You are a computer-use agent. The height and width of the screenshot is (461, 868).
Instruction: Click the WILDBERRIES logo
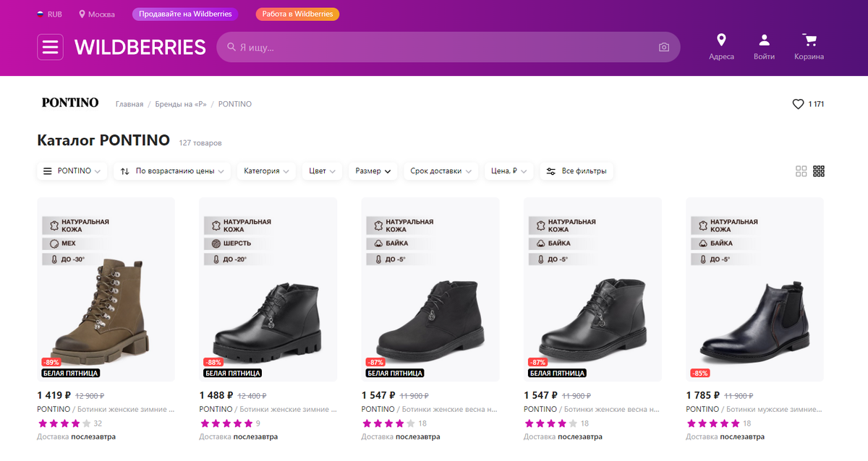coord(140,48)
